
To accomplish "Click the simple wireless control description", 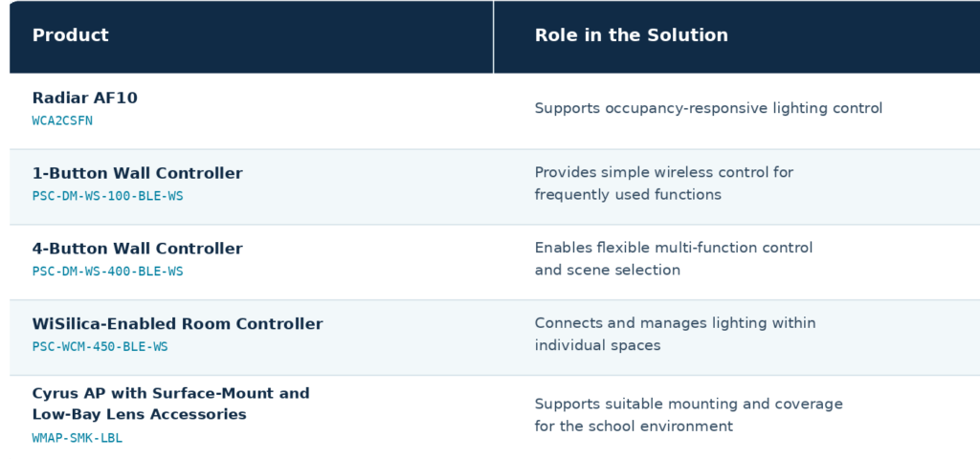I will (x=664, y=184).
